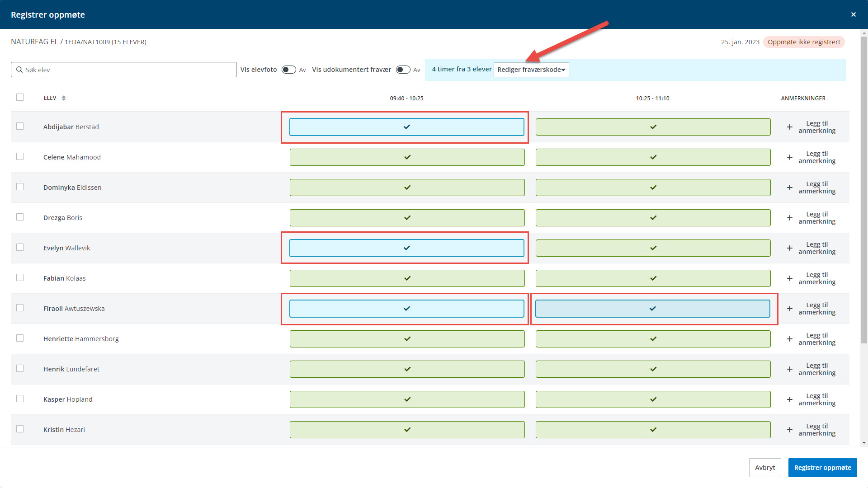Click plus icon in Celene Mahamood row
The height and width of the screenshot is (488, 868).
coord(789,157)
